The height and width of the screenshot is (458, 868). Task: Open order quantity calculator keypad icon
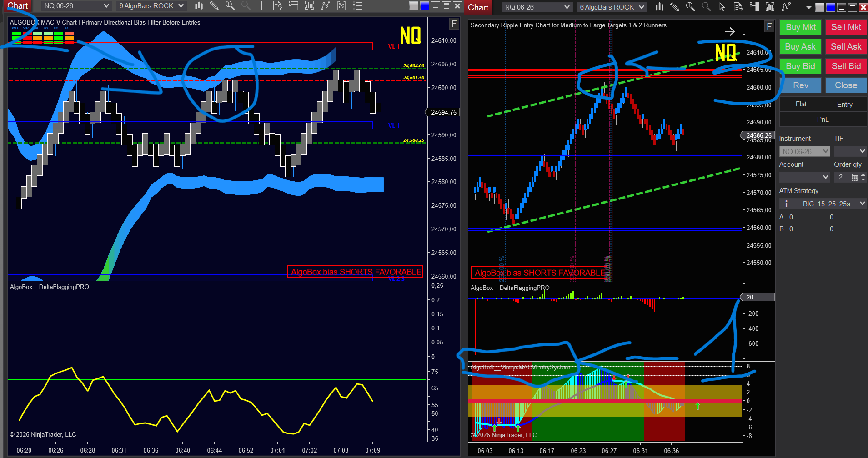click(x=855, y=177)
